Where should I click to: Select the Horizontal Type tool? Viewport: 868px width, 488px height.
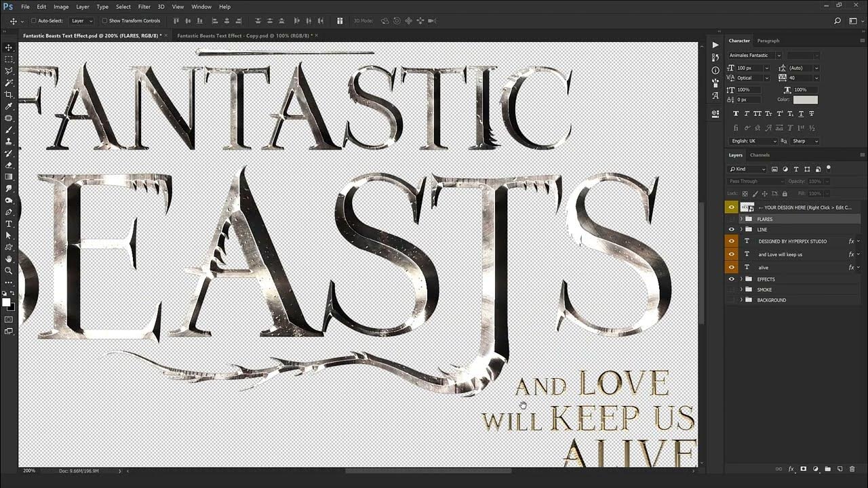click(x=9, y=224)
